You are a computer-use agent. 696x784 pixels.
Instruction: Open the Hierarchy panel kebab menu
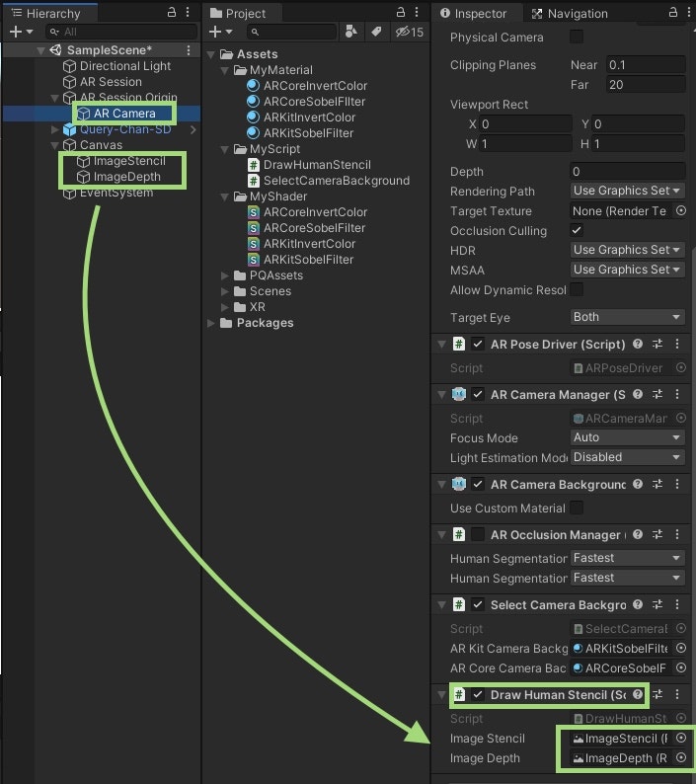click(x=188, y=12)
